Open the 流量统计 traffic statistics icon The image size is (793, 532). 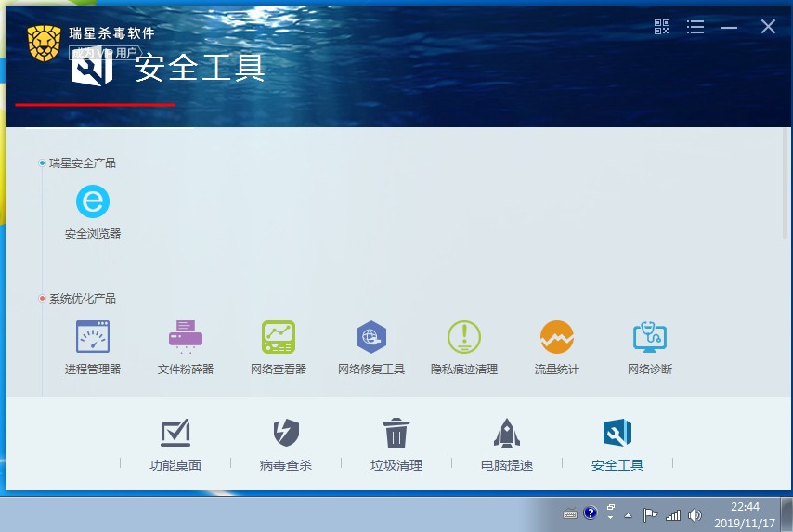pyautogui.click(x=557, y=336)
